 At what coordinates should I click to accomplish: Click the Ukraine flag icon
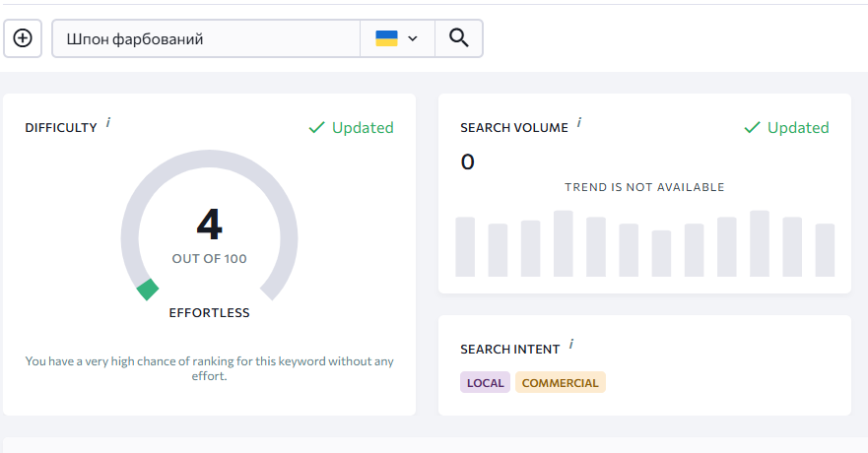coord(386,38)
